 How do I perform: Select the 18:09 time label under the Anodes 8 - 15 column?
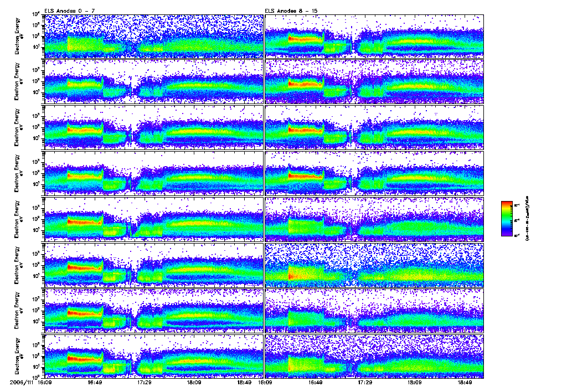coord(415,383)
